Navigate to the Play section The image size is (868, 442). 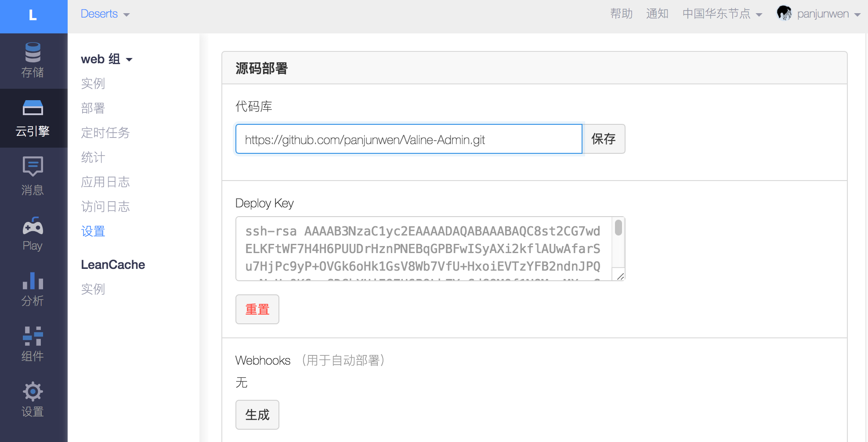(33, 233)
